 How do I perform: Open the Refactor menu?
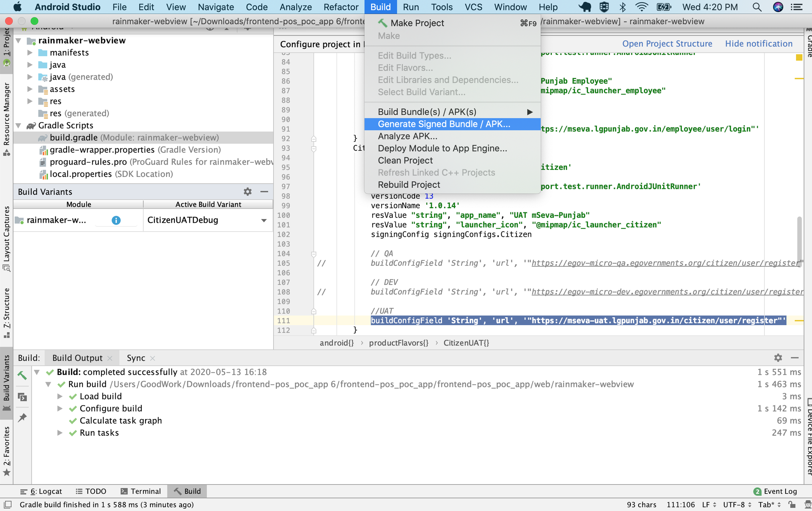(341, 7)
